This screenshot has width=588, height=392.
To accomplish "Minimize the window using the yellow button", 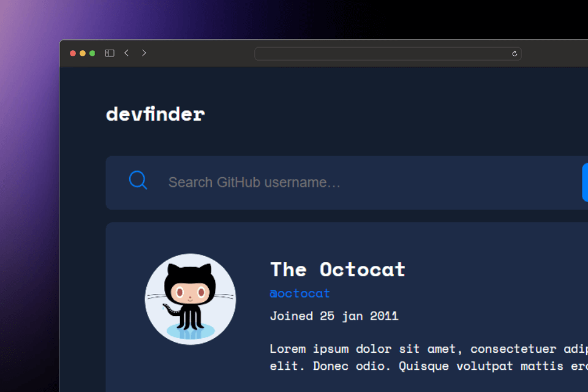I will point(83,53).
